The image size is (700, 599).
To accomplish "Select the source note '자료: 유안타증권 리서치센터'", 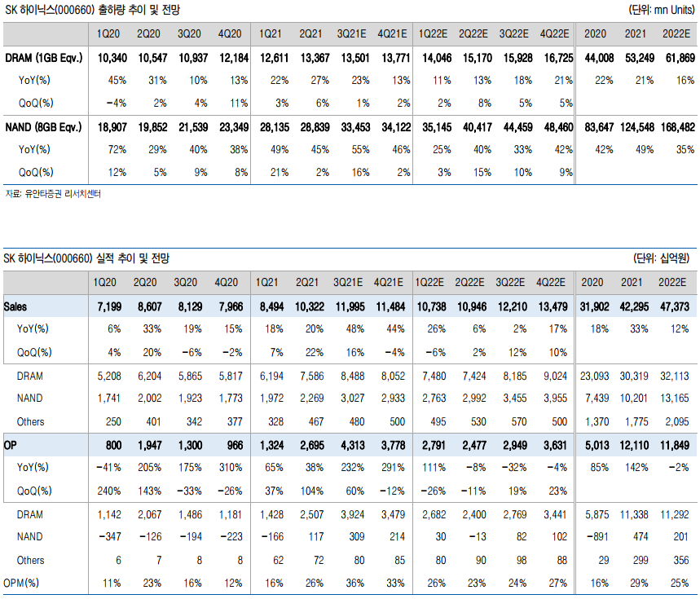I will (x=53, y=194).
